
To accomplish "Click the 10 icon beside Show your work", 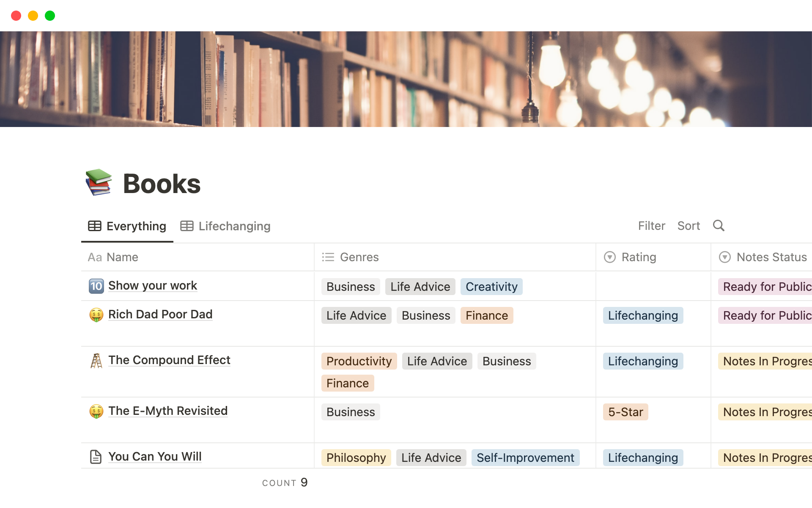I will point(96,286).
